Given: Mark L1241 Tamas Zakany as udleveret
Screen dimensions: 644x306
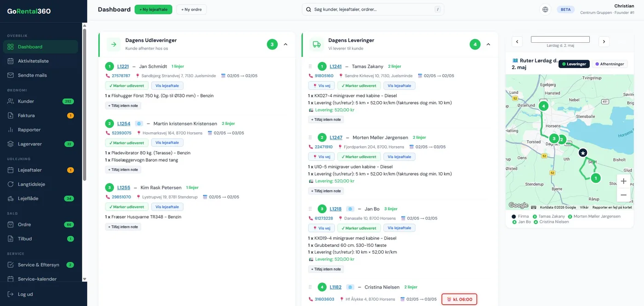Looking at the screenshot, I should pyautogui.click(x=359, y=85).
